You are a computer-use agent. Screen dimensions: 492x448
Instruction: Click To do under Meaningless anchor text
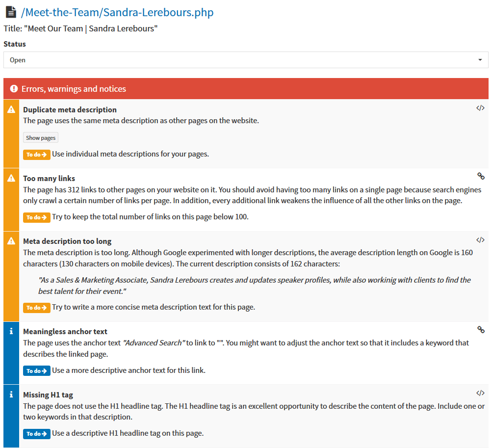(37, 371)
